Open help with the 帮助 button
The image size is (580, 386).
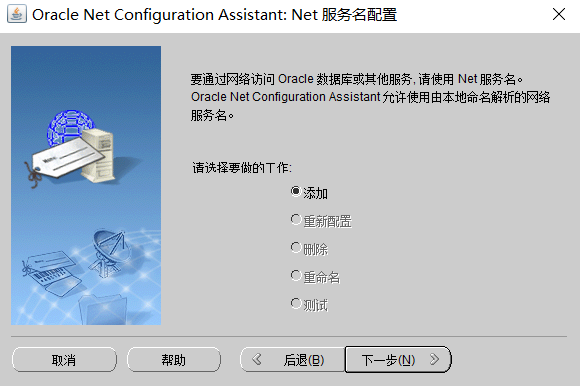click(x=174, y=359)
